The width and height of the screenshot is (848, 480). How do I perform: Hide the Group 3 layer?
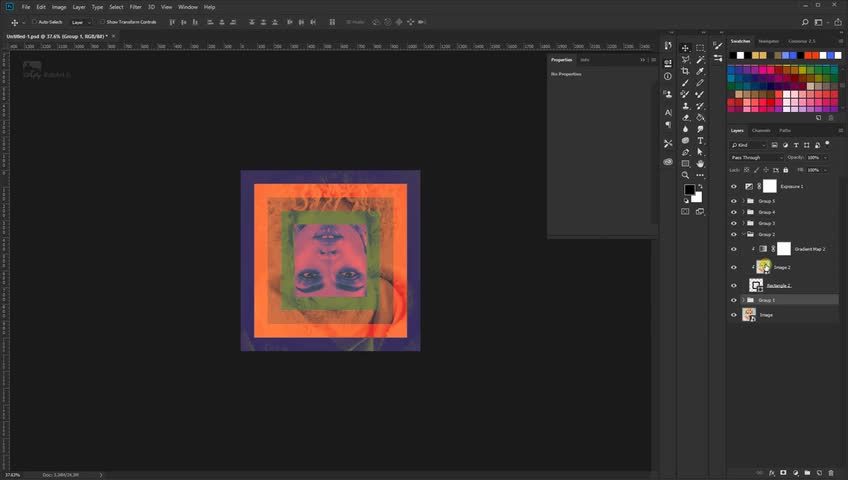click(734, 223)
